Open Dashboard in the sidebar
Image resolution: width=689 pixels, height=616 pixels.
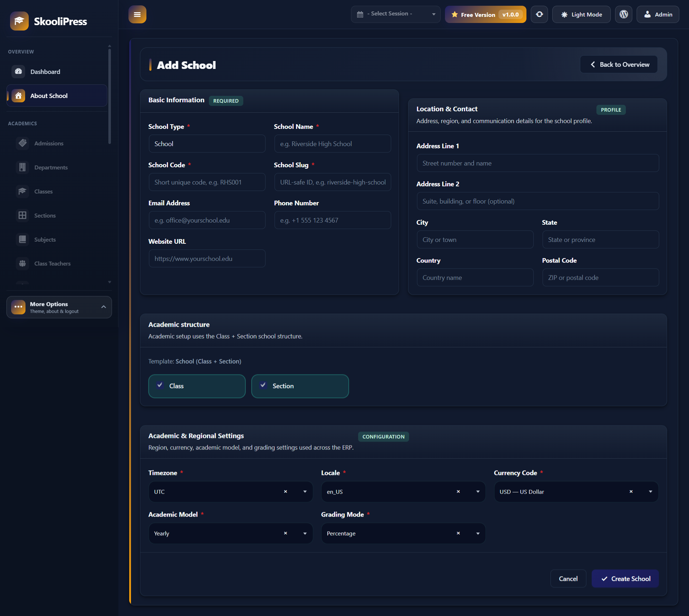pyautogui.click(x=57, y=71)
